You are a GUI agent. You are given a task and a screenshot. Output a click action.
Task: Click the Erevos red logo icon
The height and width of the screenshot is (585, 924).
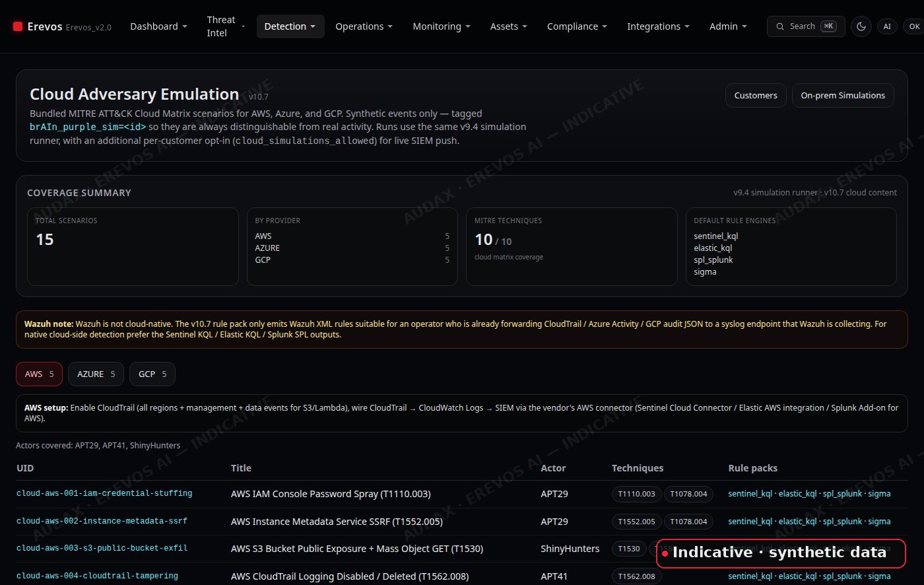click(x=18, y=26)
